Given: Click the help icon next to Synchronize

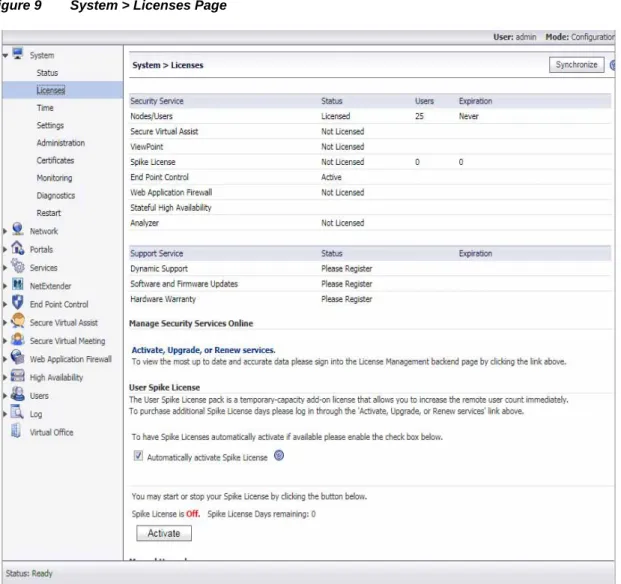Looking at the screenshot, I should (x=613, y=65).
